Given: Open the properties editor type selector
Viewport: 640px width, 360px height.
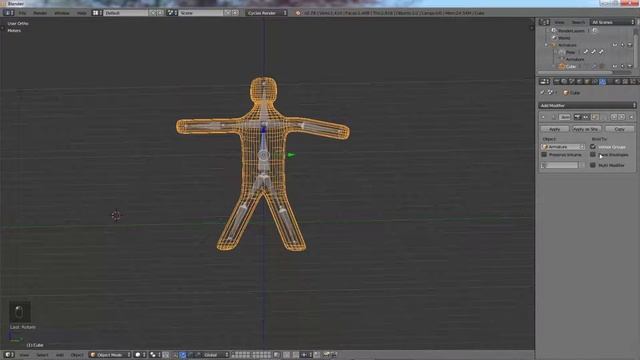Looking at the screenshot, I should point(544,82).
